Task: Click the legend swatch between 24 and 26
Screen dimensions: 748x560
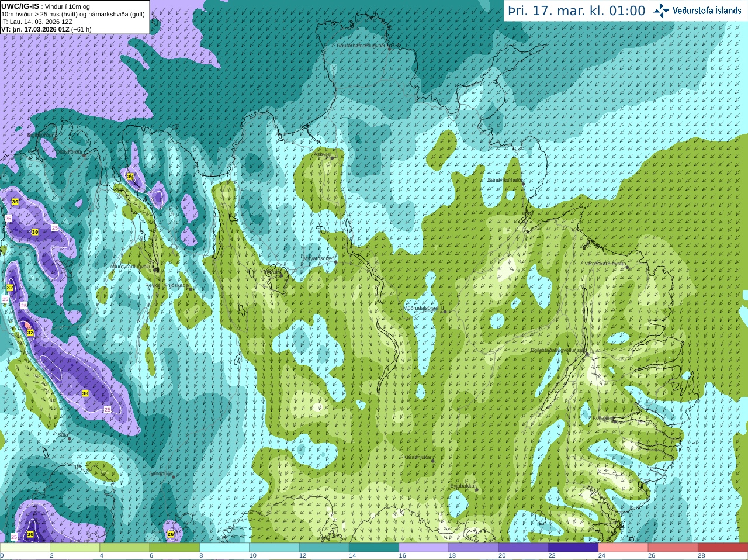Action: (x=623, y=548)
